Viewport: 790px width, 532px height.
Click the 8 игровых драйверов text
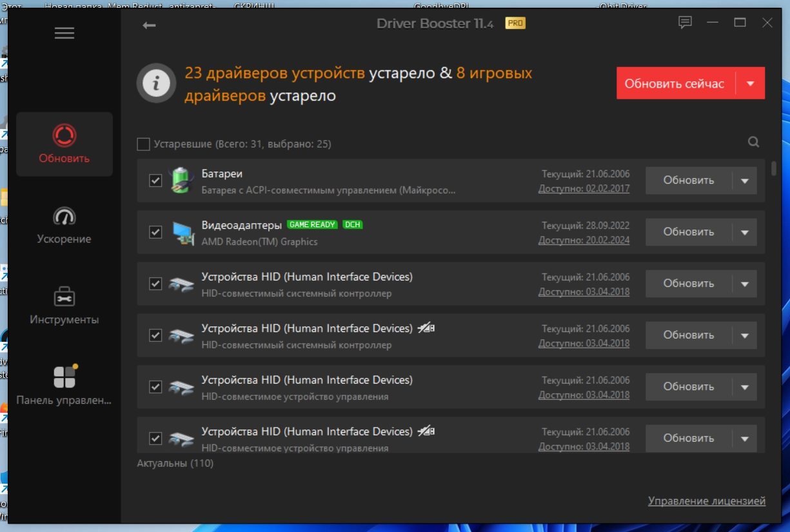coord(359,84)
